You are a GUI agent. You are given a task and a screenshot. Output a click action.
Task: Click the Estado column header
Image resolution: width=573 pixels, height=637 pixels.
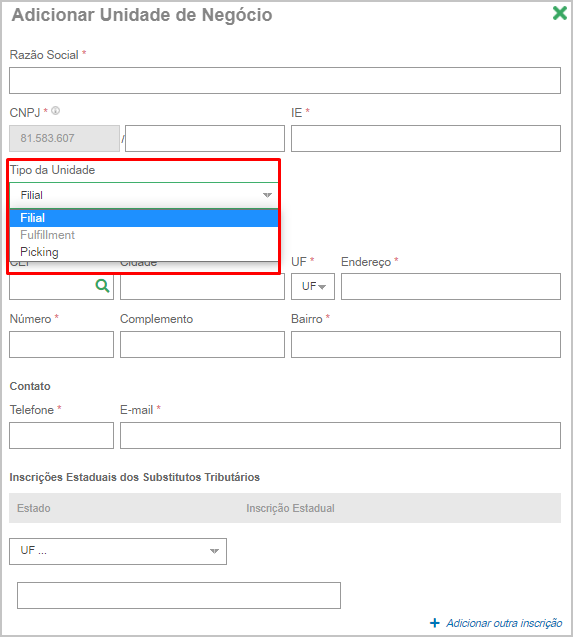(34, 508)
